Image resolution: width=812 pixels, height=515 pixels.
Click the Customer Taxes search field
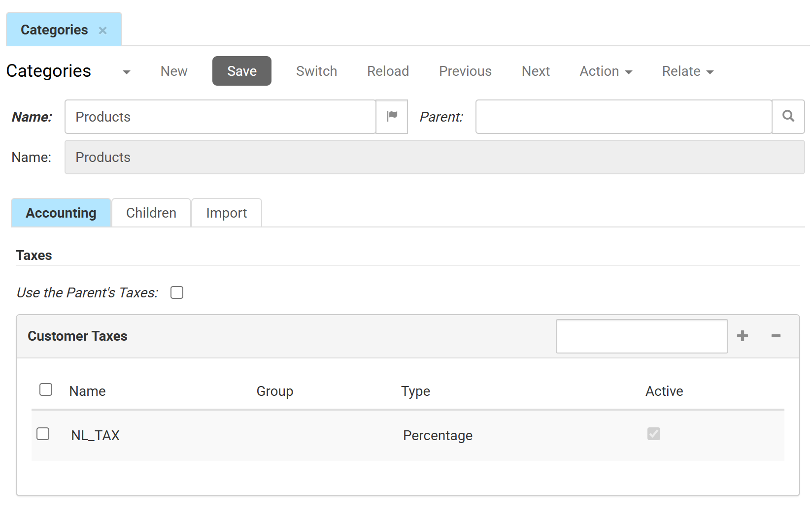[642, 336]
